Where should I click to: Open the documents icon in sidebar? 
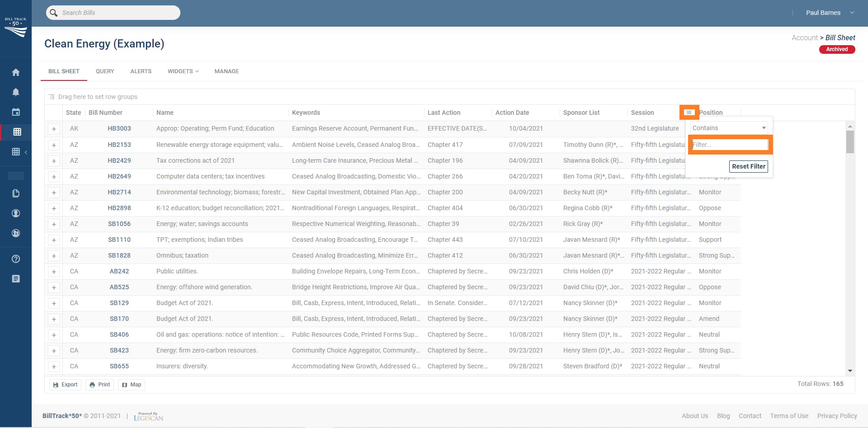[16, 193]
